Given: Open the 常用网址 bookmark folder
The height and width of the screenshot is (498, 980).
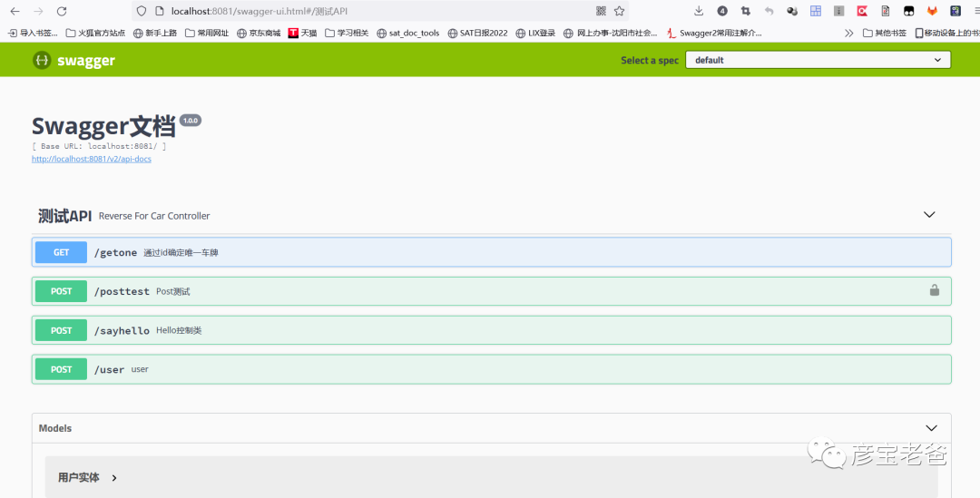Looking at the screenshot, I should pos(207,34).
